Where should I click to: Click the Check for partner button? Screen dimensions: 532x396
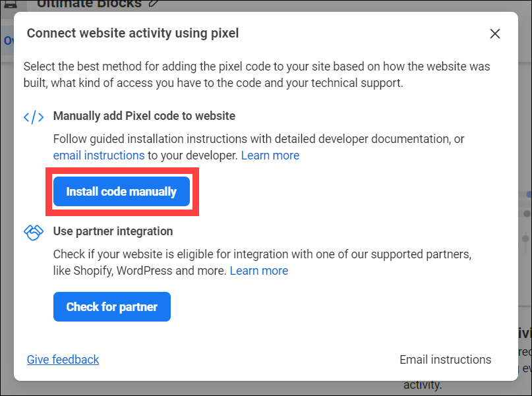point(112,307)
